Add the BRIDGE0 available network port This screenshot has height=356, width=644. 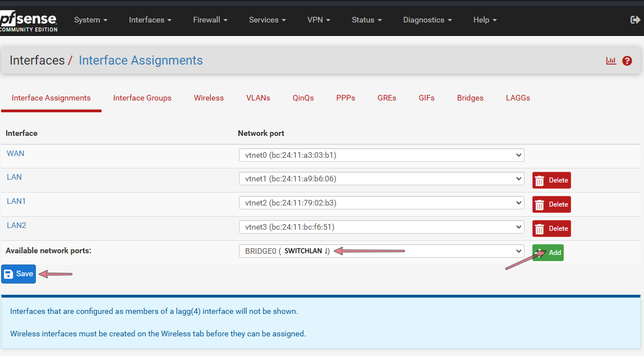click(x=548, y=253)
